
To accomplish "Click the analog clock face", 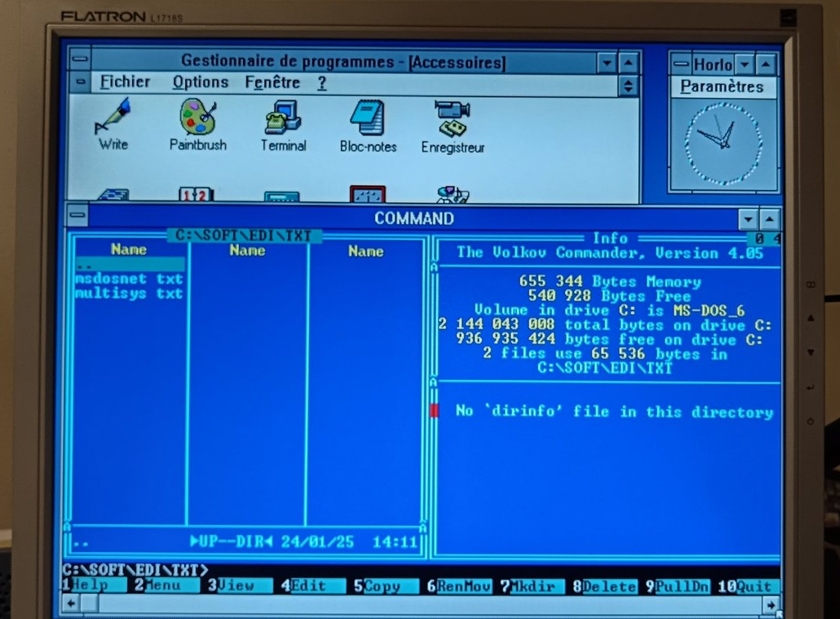I will point(723,143).
